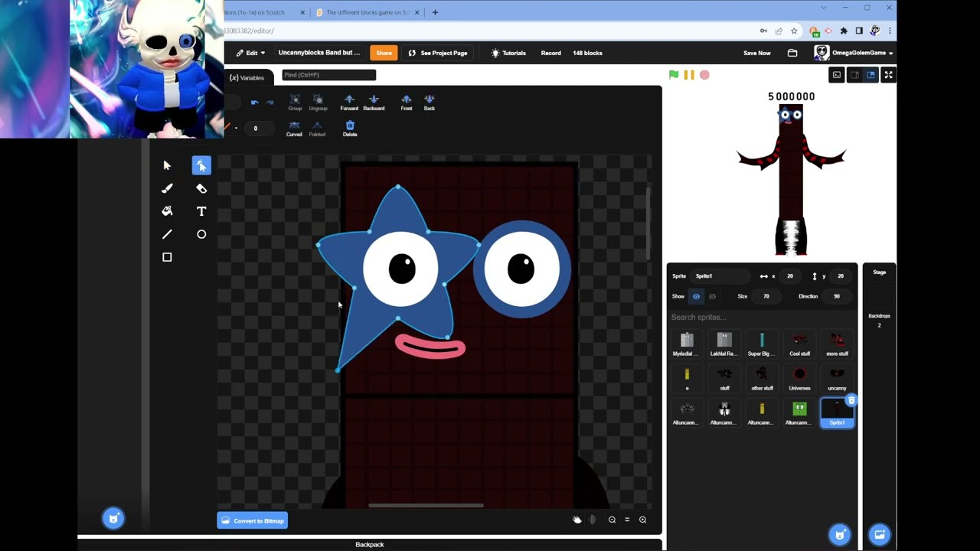Image resolution: width=980 pixels, height=551 pixels.
Task: Select the Rectangle tool
Action: [167, 257]
